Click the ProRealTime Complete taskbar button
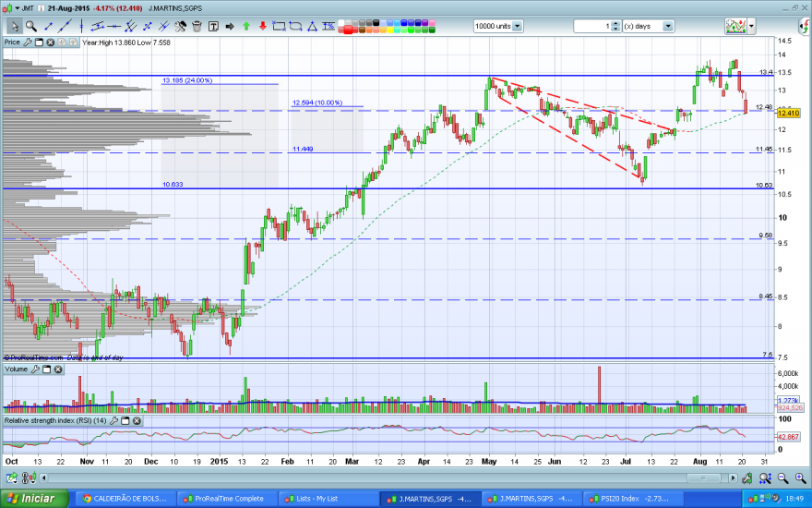This screenshot has height=508, width=812. point(226,499)
